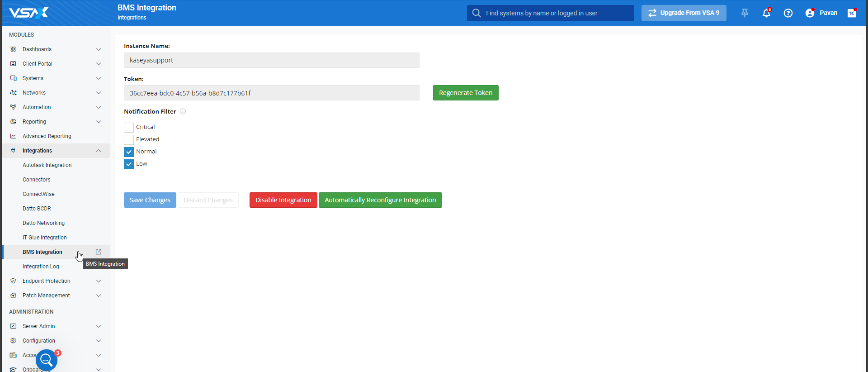Click the Kaseya icon at top right

click(x=852, y=13)
